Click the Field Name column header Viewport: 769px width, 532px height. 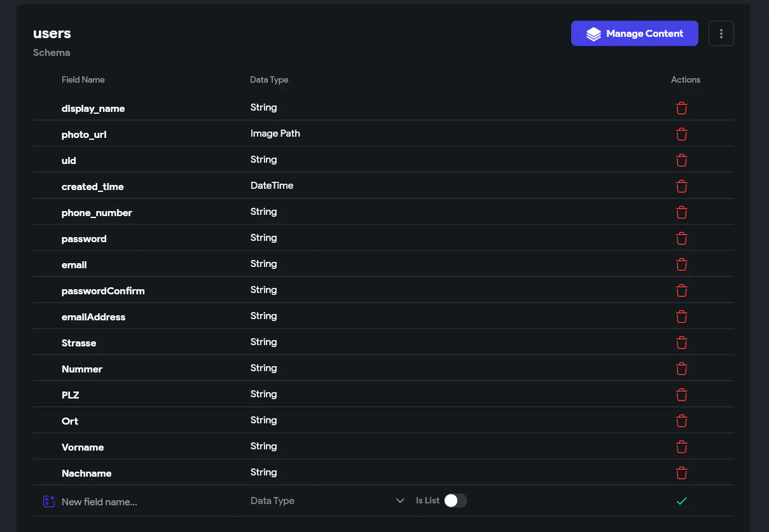point(83,79)
